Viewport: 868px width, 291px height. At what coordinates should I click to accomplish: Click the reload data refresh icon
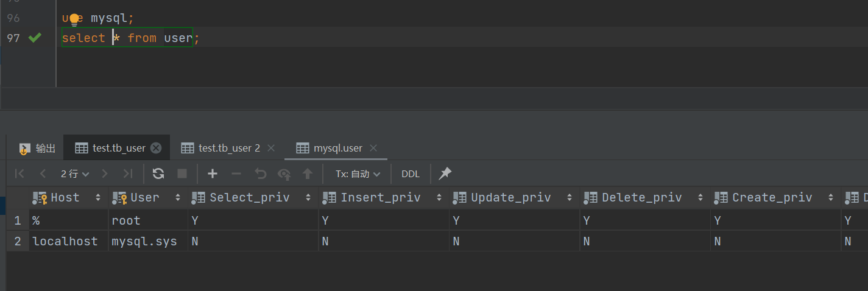tap(158, 174)
